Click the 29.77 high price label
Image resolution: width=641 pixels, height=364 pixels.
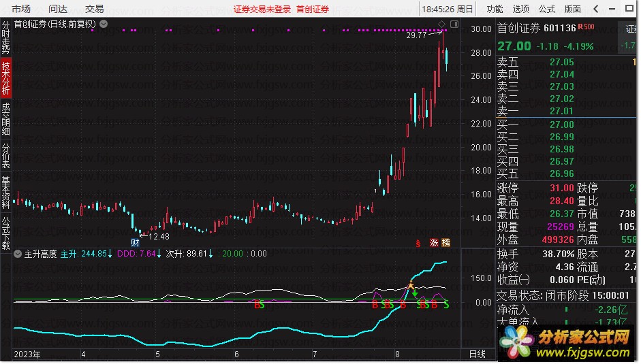(416, 35)
